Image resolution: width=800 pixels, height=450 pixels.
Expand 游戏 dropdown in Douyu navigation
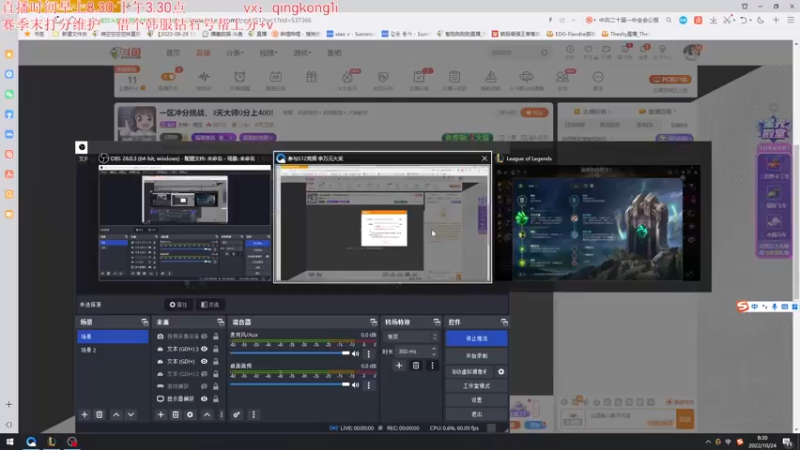[x=302, y=53]
